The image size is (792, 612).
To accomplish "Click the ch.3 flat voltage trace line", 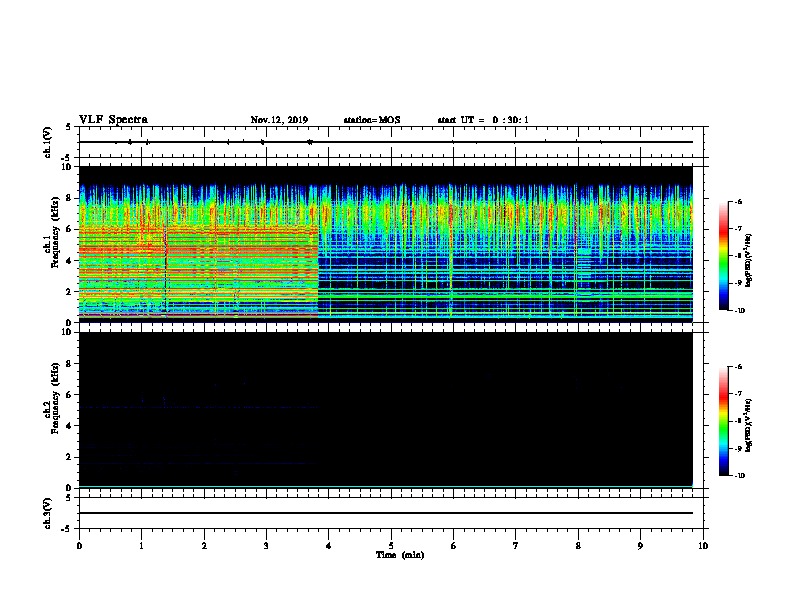I will point(386,513).
